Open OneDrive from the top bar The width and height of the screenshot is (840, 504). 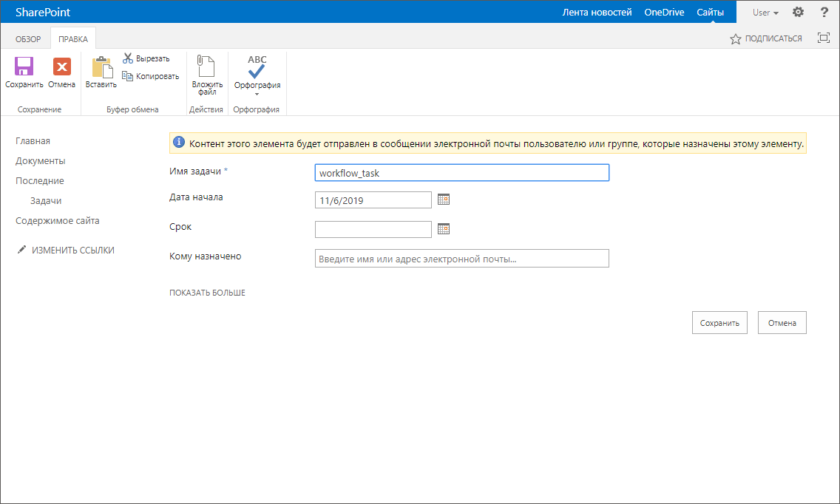coord(664,13)
